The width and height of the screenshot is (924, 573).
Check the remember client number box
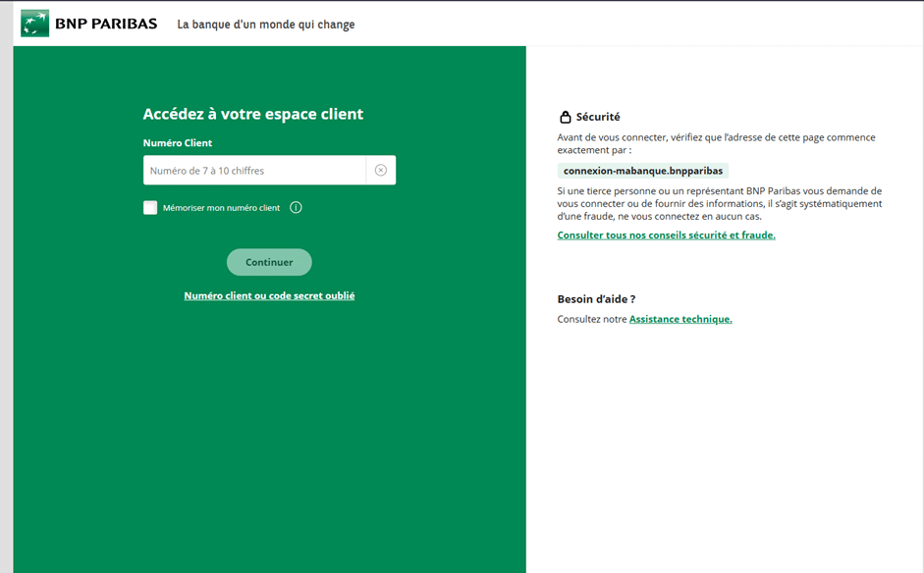pos(150,207)
